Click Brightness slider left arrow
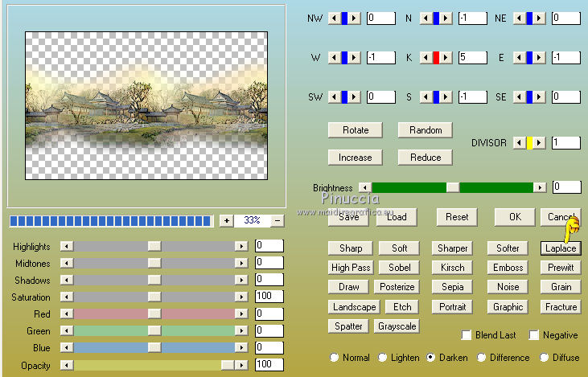 coord(365,187)
